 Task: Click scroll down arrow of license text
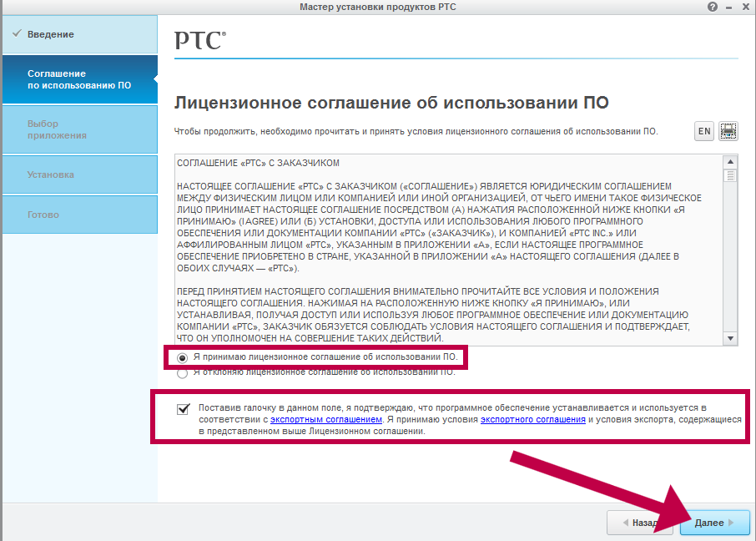pyautogui.click(x=730, y=338)
